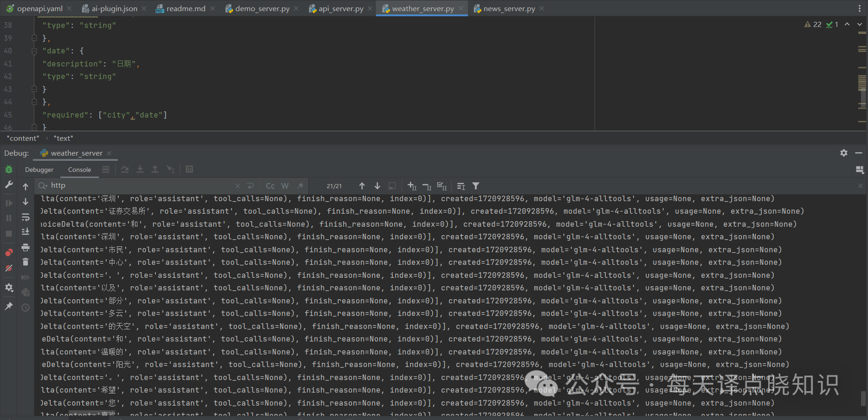Go to previous search occurrence arrow
This screenshot has width=868, height=420.
coord(362,186)
